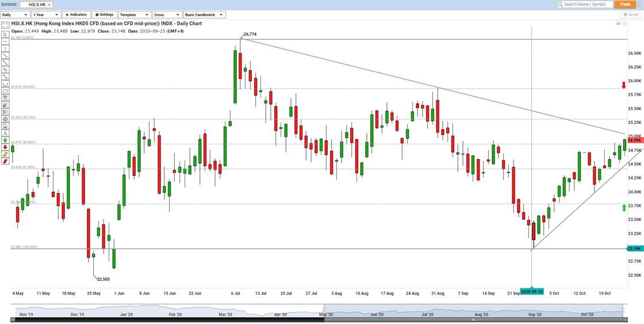
Task: Select the vertical line drawing tool
Action: [5, 48]
